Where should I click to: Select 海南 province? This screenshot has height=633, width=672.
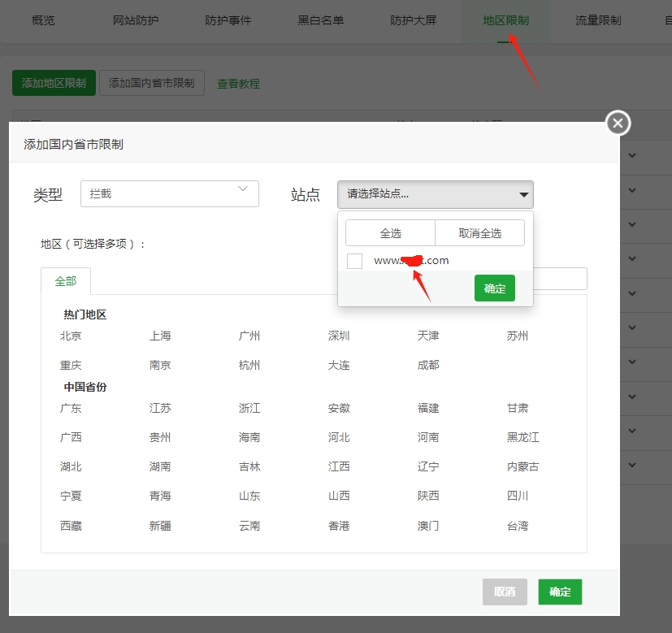[x=249, y=437]
